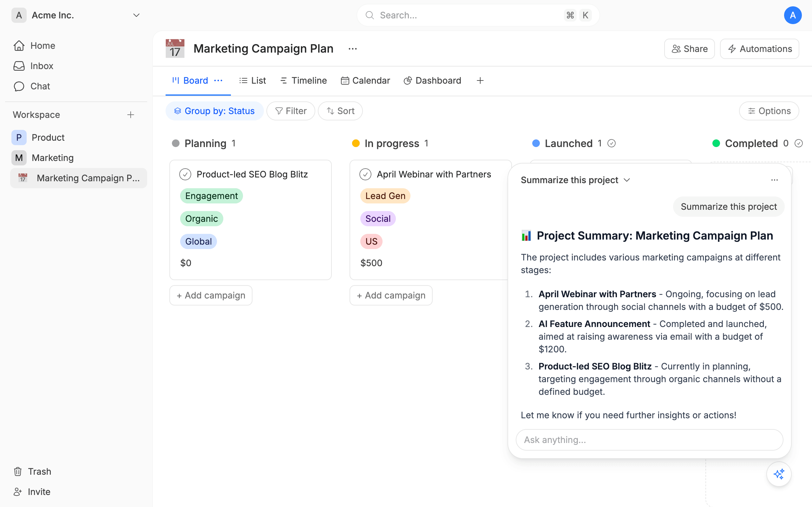Focus the Ask anything input field
Screen dimensions: 812x507
649,440
